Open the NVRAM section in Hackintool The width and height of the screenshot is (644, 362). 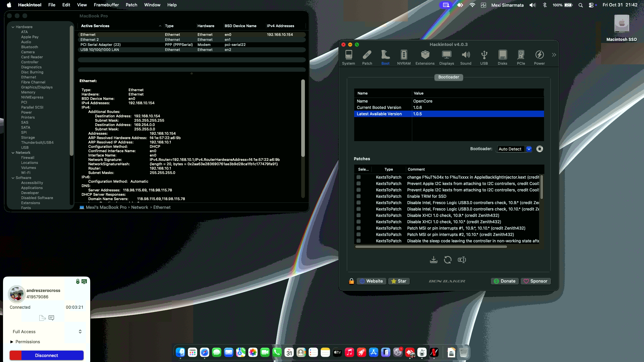pos(404,57)
